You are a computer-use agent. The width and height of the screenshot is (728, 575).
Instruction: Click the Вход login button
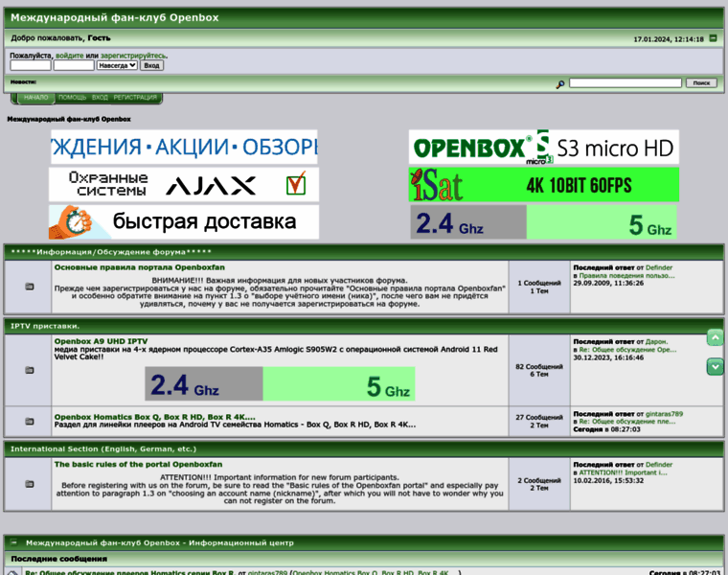pos(151,65)
